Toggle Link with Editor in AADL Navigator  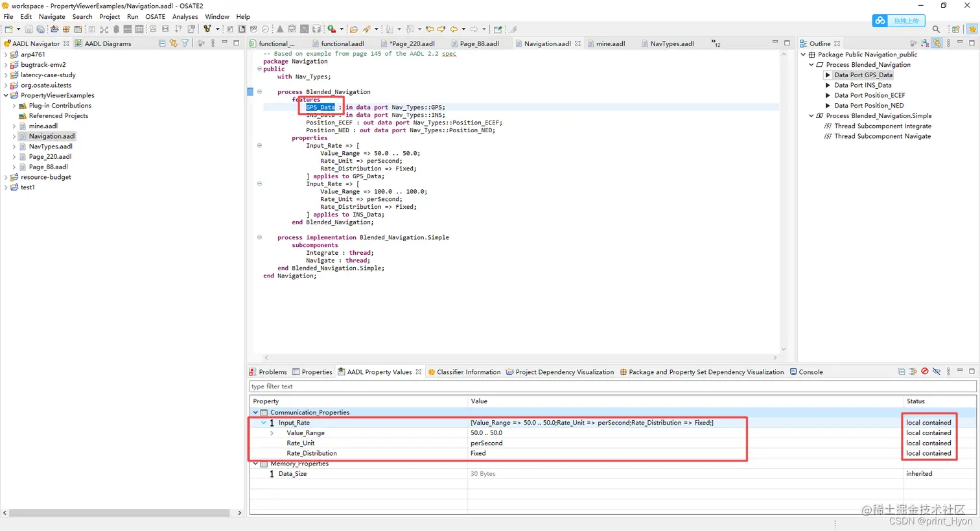pos(174,43)
